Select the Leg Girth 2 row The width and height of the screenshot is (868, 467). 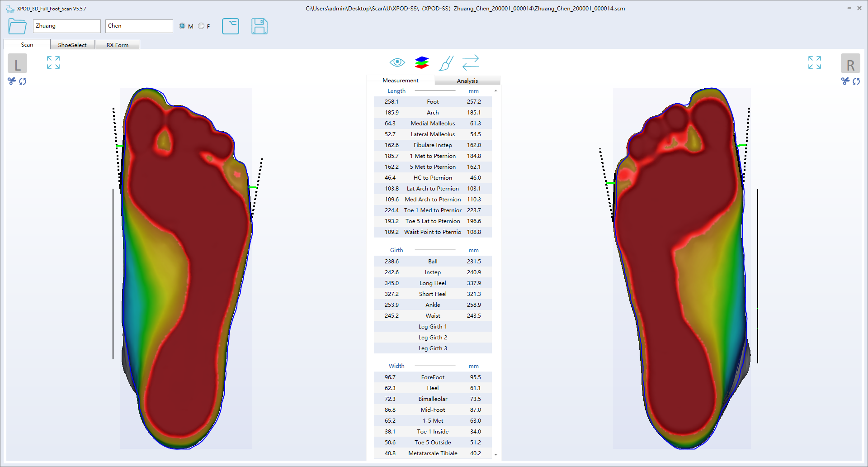click(x=433, y=338)
